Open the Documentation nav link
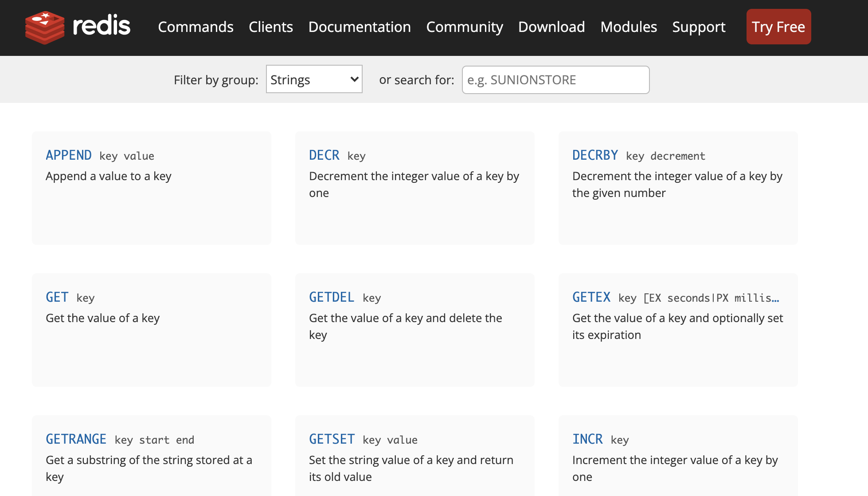 [x=359, y=27]
